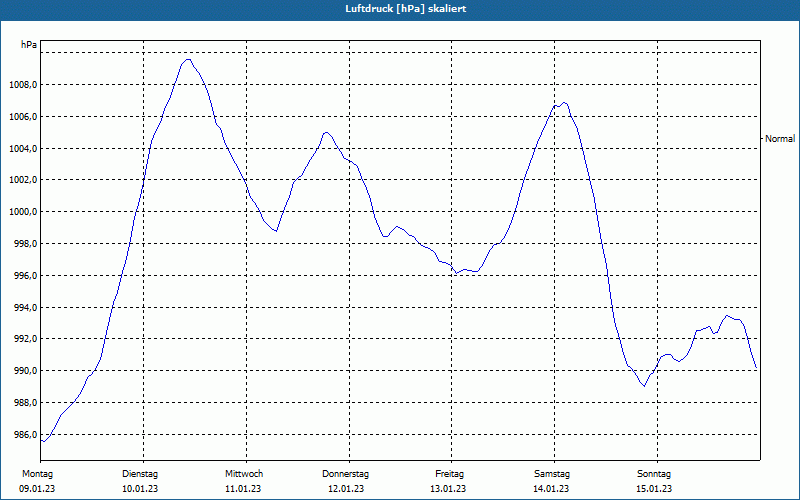Click the '1002,0' axis value
The width and height of the screenshot is (800, 500).
23,180
